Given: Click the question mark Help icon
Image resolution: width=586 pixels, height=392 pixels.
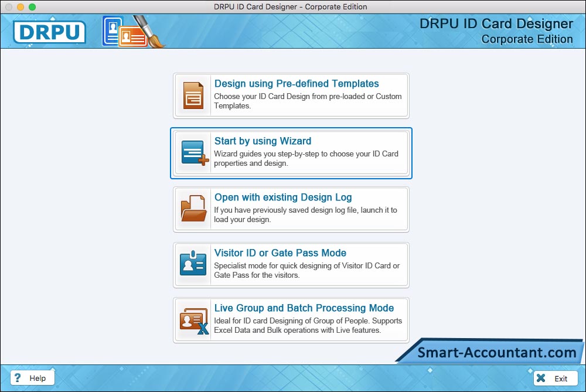Looking at the screenshot, I should pos(17,378).
